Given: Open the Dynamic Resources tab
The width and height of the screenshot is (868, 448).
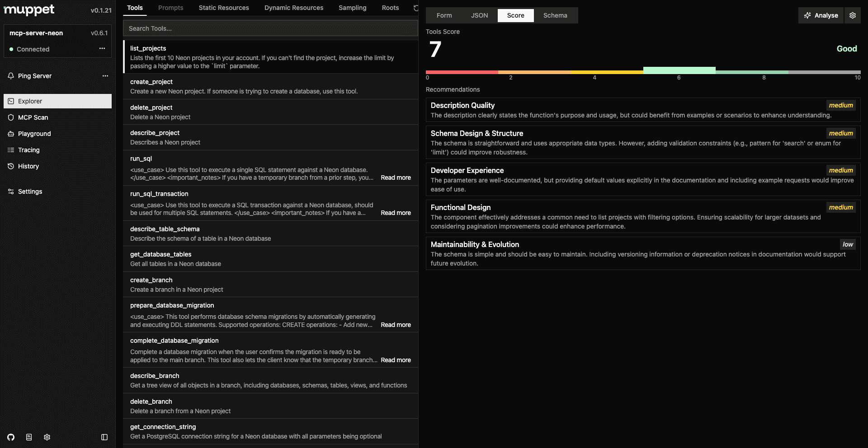Looking at the screenshot, I should coord(294,8).
